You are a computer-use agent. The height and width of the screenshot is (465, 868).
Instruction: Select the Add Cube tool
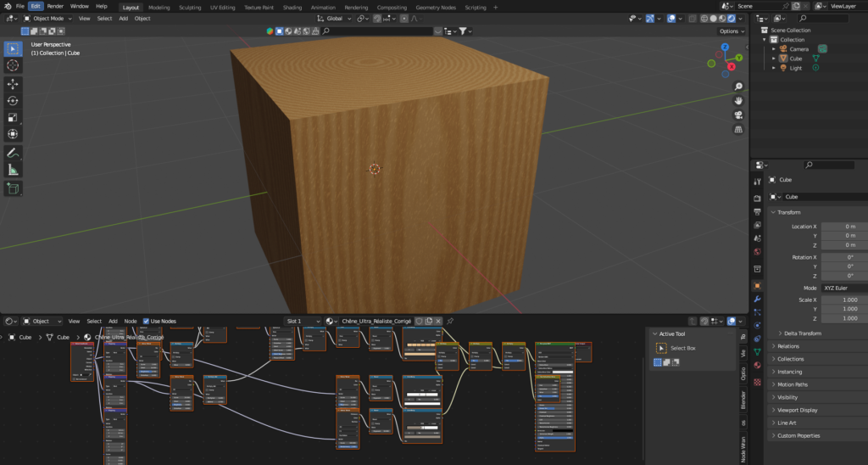click(x=14, y=188)
